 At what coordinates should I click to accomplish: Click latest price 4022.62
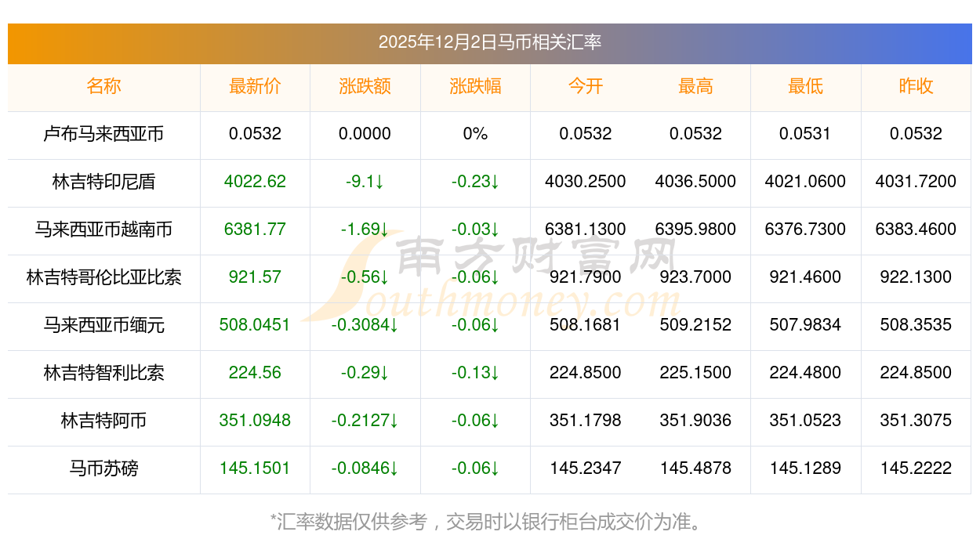pyautogui.click(x=255, y=182)
